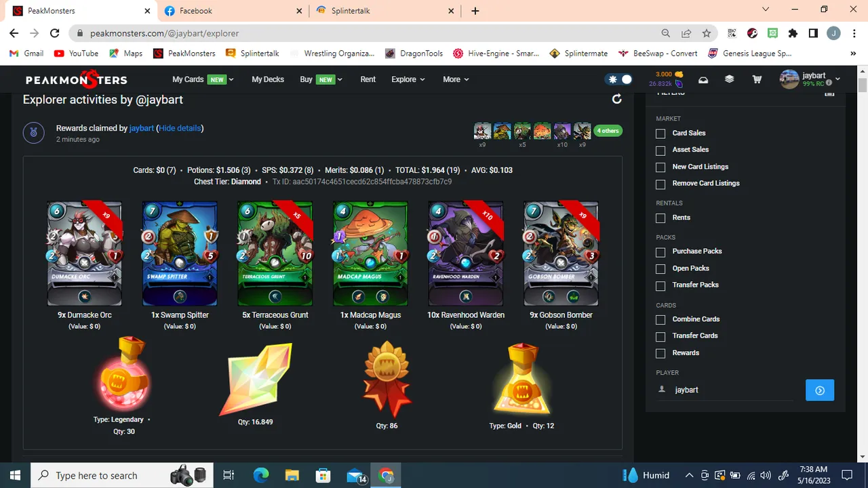Go to the Rent page
The height and width of the screenshot is (488, 868).
click(x=368, y=79)
